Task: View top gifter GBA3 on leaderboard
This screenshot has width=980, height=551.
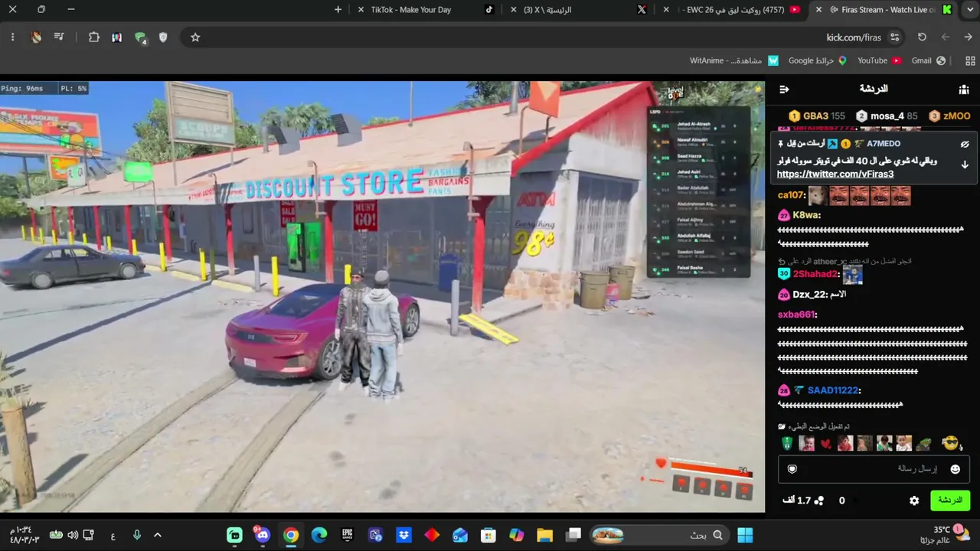Action: tap(817, 116)
